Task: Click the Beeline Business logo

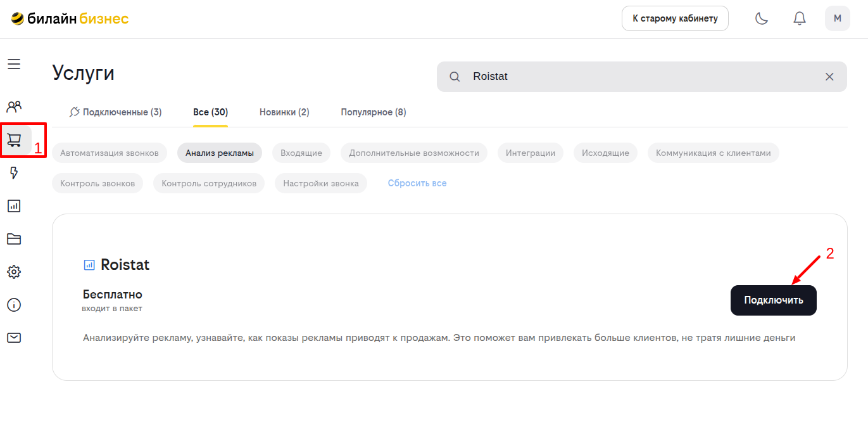Action: [70, 18]
